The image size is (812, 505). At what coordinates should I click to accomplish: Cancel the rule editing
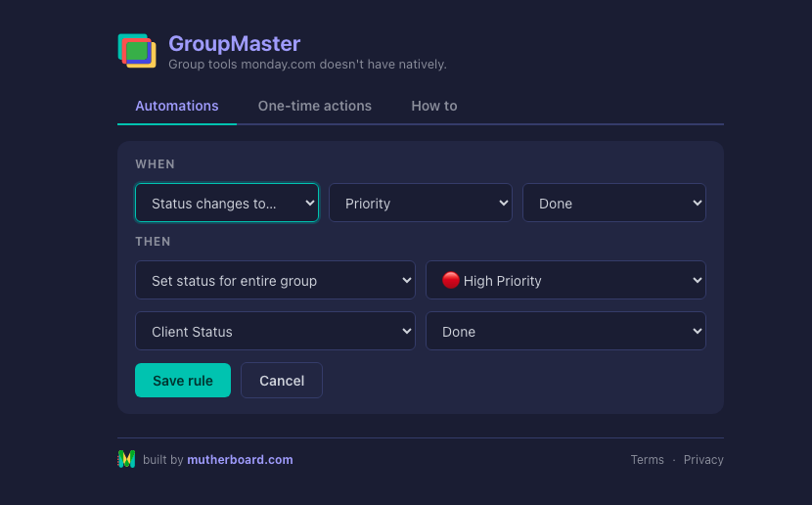point(282,381)
